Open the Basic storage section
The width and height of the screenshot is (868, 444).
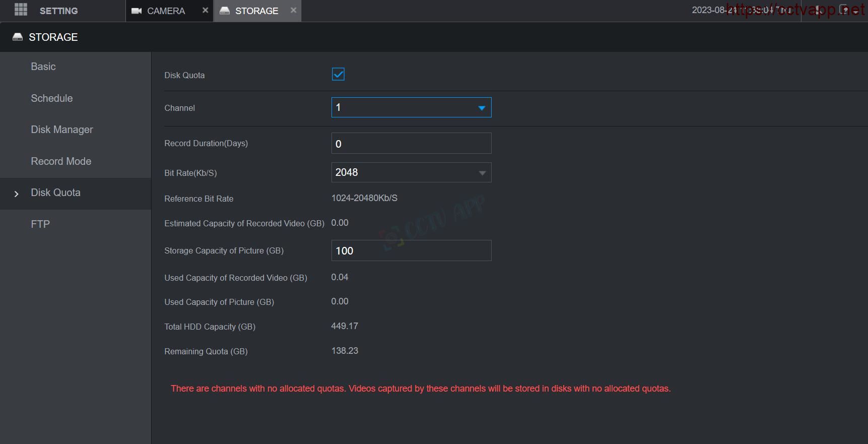(x=76, y=67)
